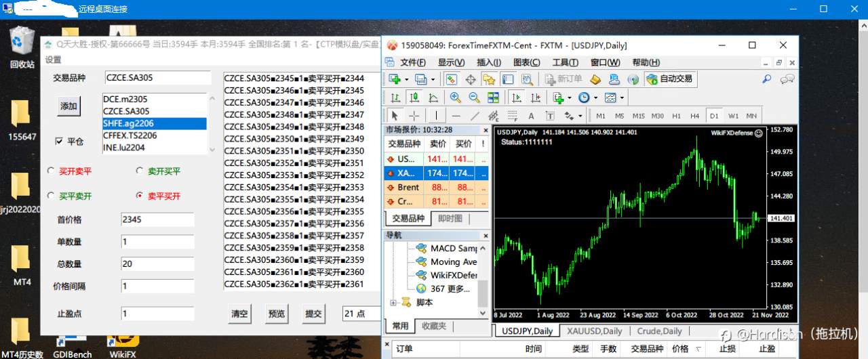Toggle the 平仓 checkbox
Screen dimensions: 868x359
(x=59, y=142)
